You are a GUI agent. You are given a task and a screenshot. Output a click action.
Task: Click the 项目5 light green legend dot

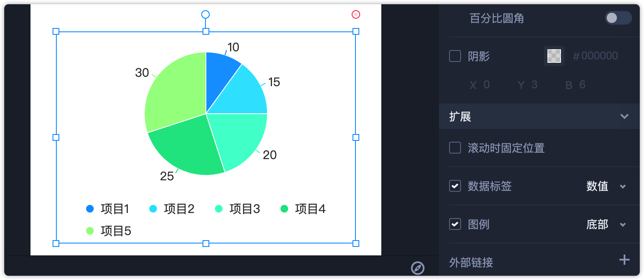point(90,231)
